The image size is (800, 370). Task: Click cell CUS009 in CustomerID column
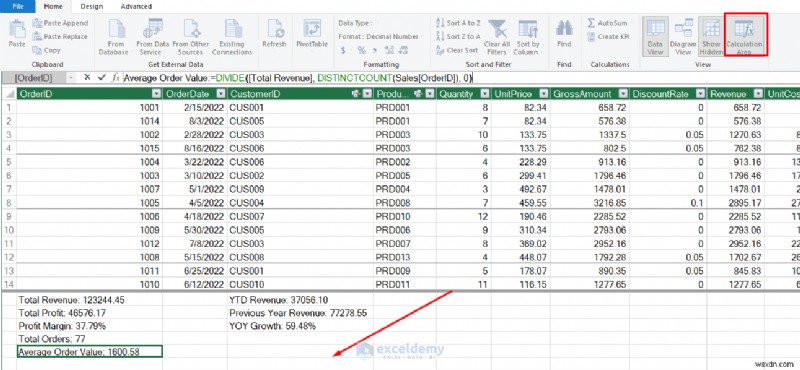[300, 189]
